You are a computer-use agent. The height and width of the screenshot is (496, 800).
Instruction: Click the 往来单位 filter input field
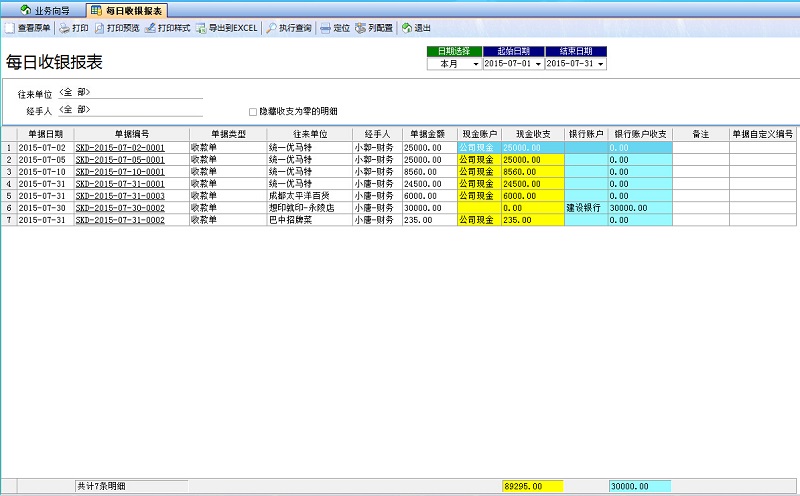coord(130,93)
